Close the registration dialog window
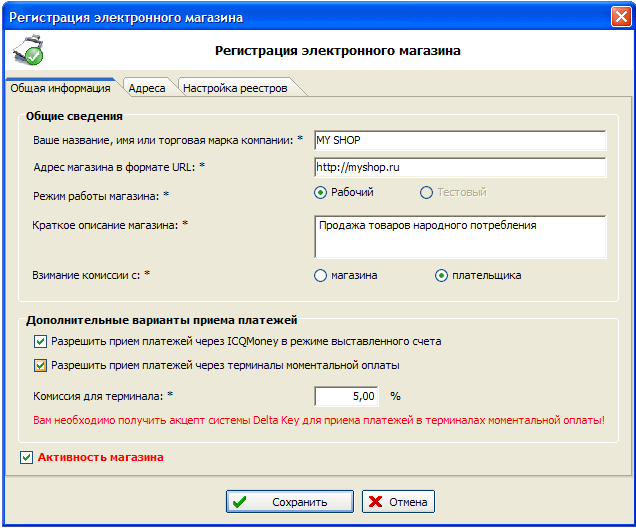This screenshot has width=636, height=528. tap(619, 17)
